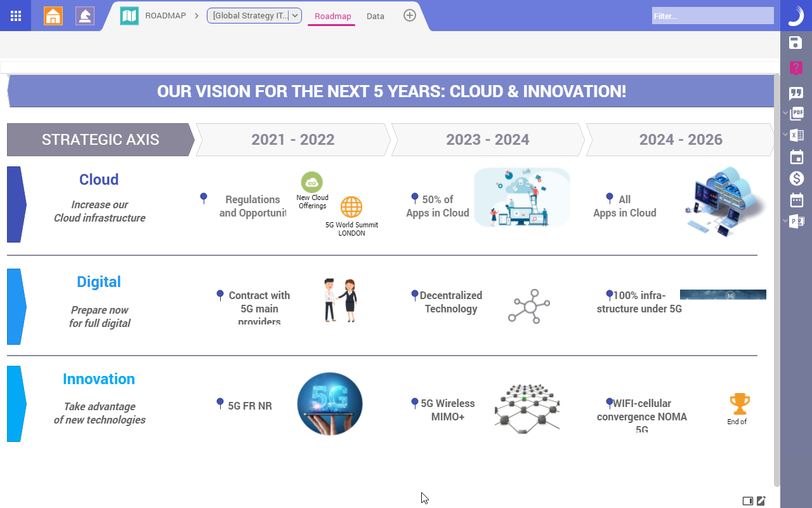This screenshot has height=508, width=812.
Task: Go to the orange Home icon
Action: click(x=53, y=16)
